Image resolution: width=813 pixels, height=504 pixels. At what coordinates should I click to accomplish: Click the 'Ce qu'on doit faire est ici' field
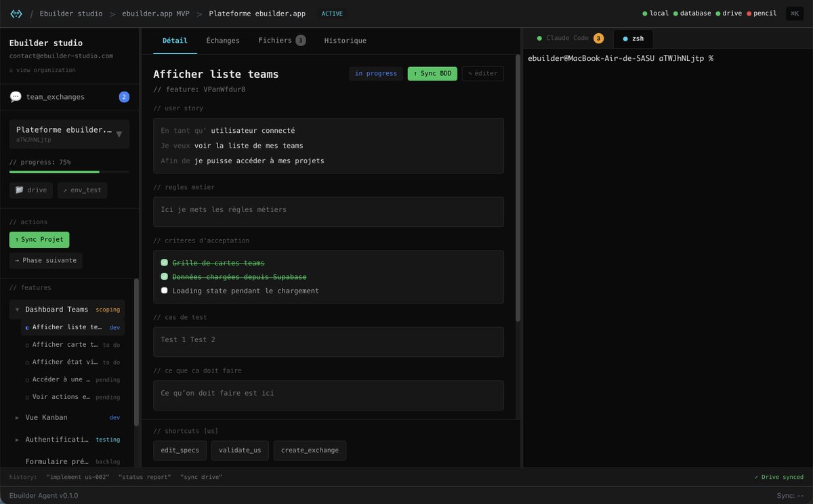coord(329,395)
